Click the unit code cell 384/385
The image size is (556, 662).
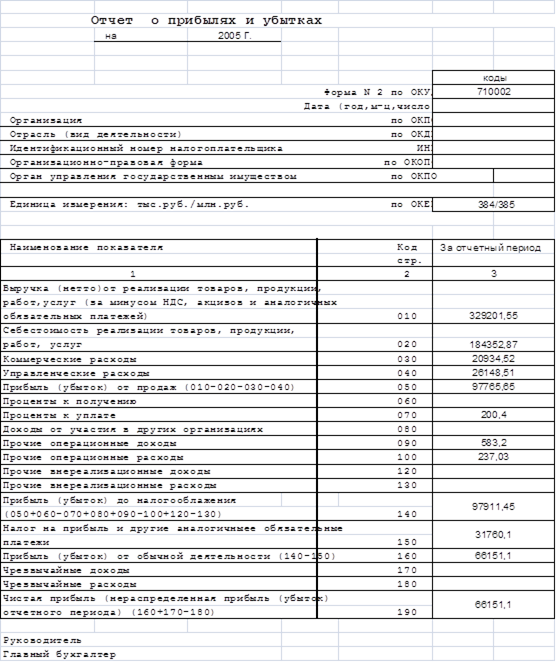(494, 204)
